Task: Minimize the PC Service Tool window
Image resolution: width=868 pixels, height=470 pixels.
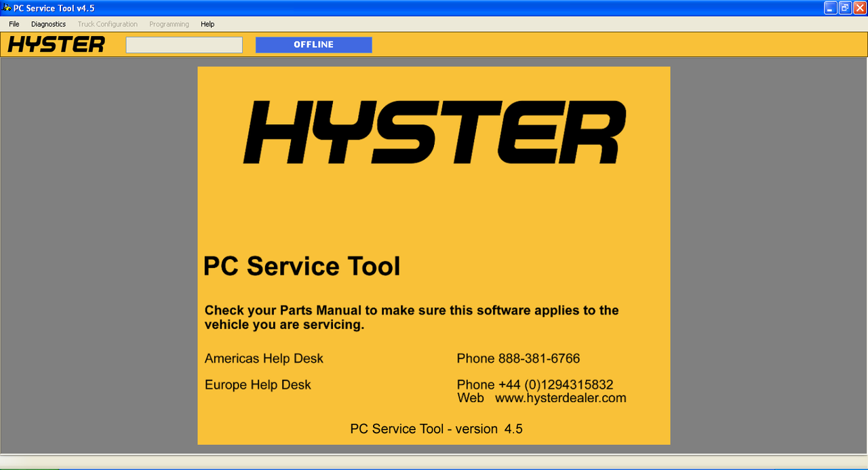Action: click(831, 8)
